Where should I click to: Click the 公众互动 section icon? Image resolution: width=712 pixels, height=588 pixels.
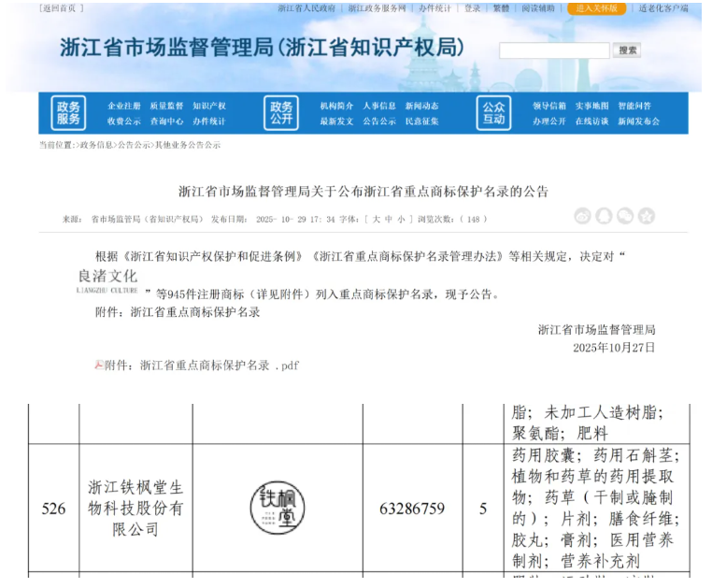point(493,113)
